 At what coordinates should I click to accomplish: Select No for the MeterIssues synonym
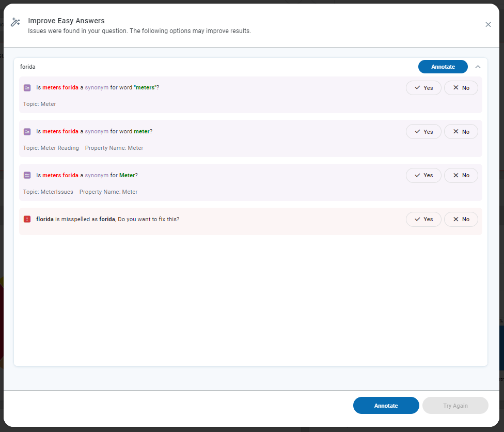pos(461,175)
